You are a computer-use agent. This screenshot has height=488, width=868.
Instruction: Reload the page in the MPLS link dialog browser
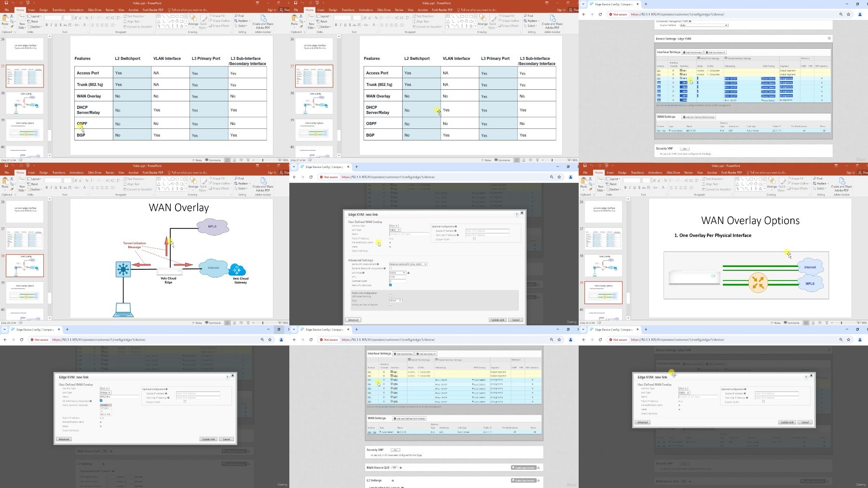(22, 339)
